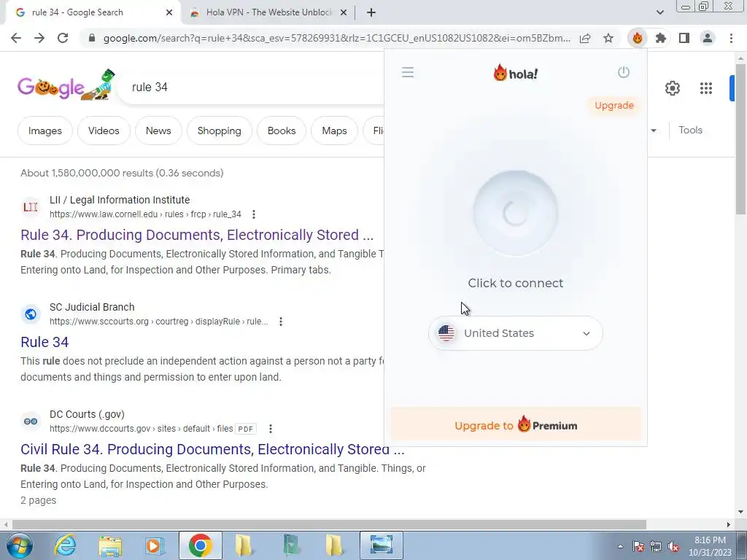The height and width of the screenshot is (560, 747).
Task: Click the horizontal scrollbar thumb
Action: point(329,524)
